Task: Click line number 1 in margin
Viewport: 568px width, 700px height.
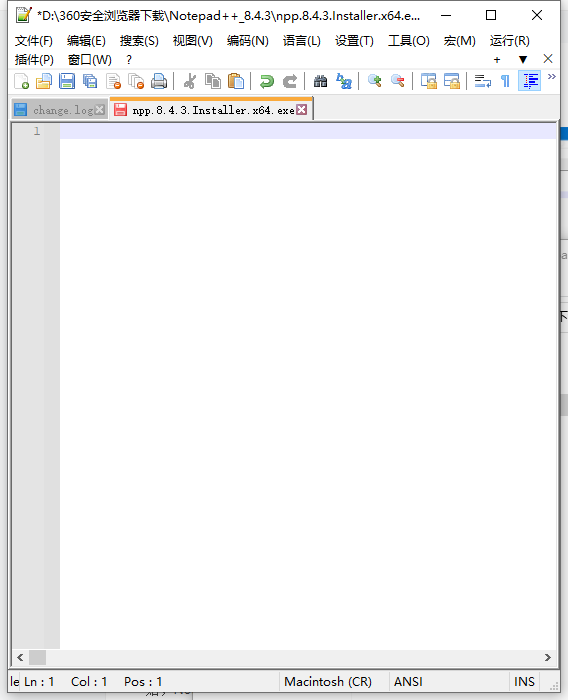Action: click(x=37, y=131)
